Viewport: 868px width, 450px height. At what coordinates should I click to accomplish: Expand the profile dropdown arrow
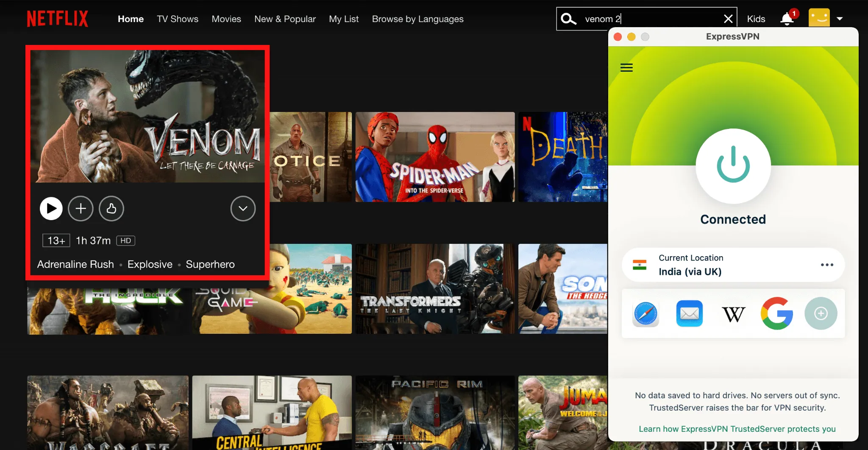[x=840, y=19]
